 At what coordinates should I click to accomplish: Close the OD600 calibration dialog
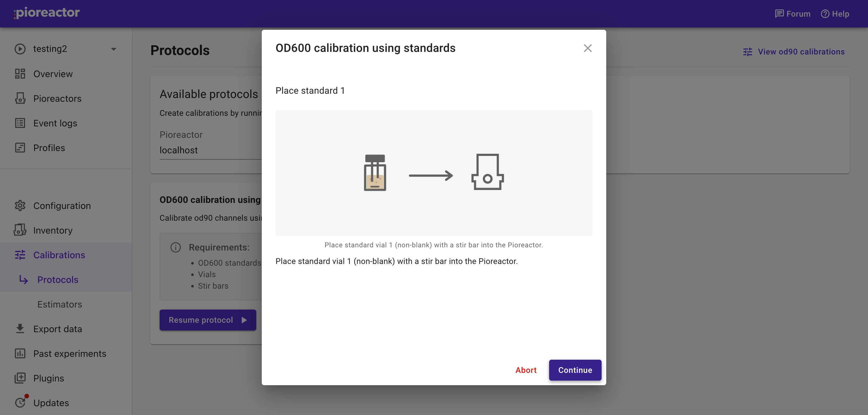point(588,48)
